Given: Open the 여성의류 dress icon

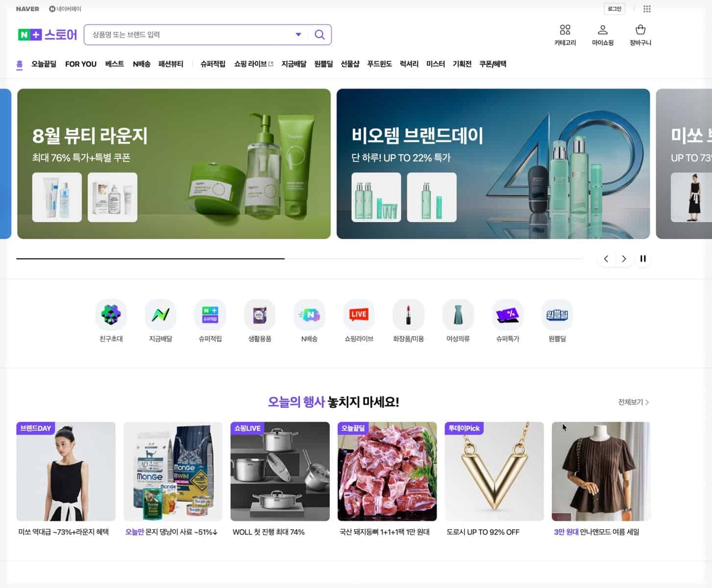Looking at the screenshot, I should [x=458, y=315].
